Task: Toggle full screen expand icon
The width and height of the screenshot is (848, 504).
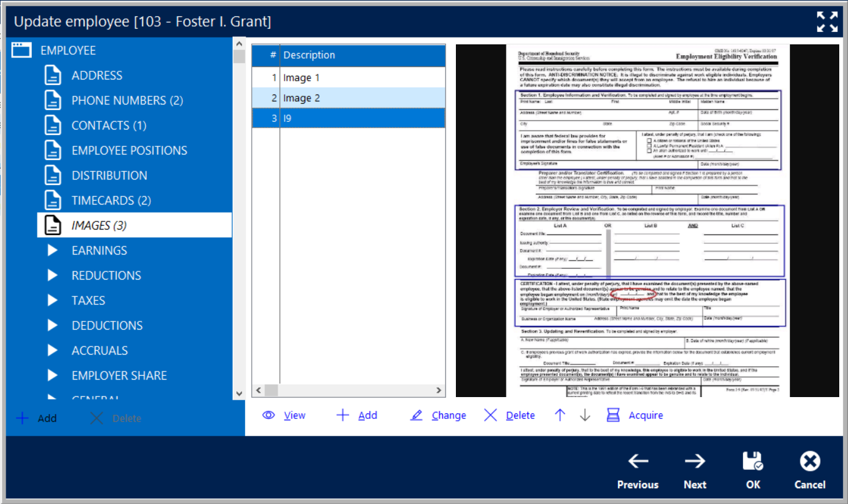Action: [827, 21]
